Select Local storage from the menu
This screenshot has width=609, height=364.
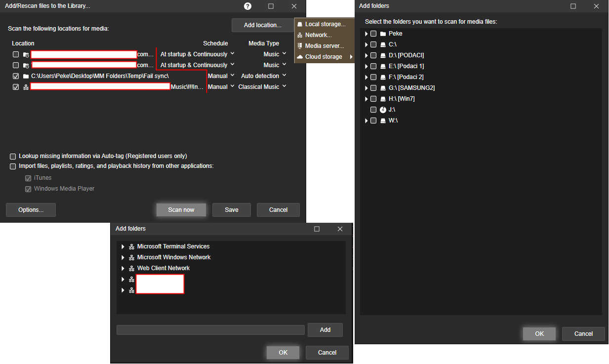point(325,24)
